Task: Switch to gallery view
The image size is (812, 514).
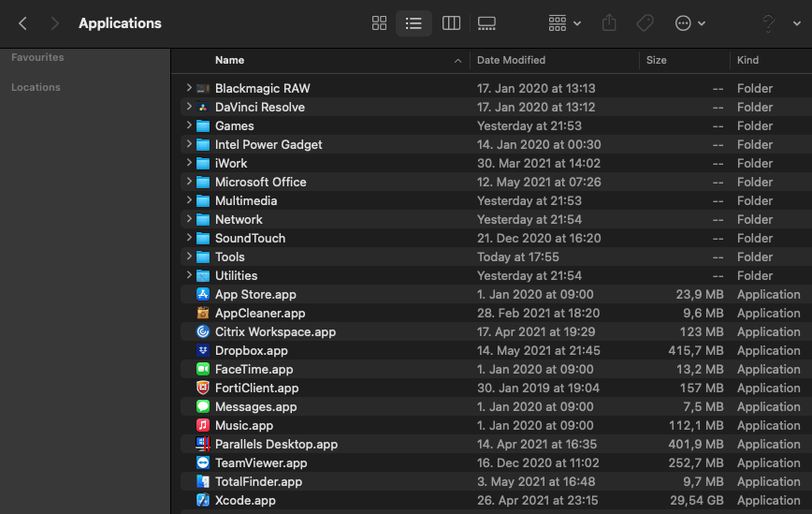Action: 486,23
